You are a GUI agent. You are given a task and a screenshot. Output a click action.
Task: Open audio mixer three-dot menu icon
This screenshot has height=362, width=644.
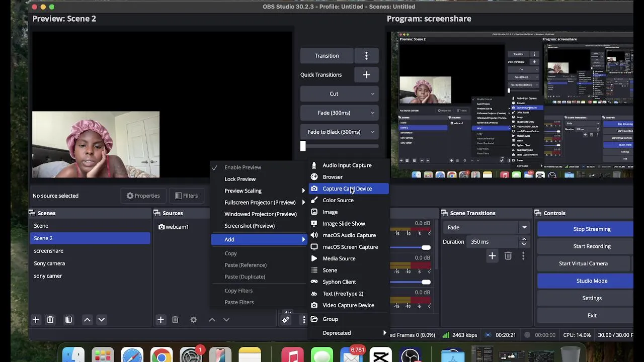click(x=304, y=320)
